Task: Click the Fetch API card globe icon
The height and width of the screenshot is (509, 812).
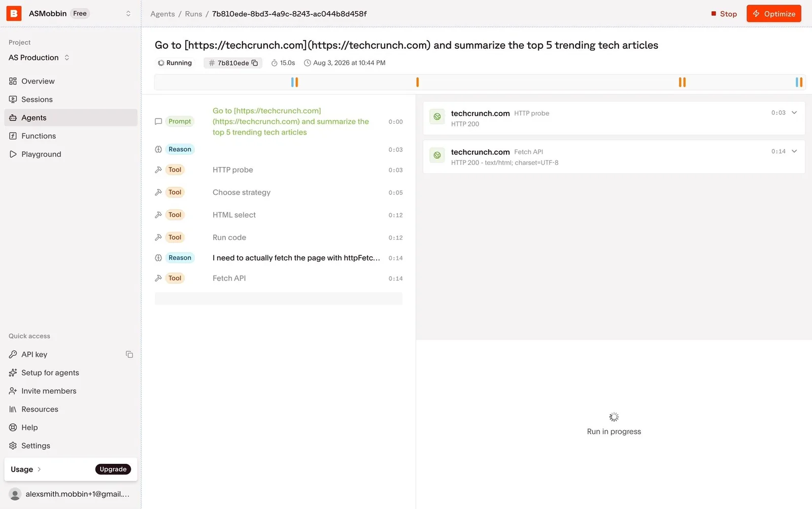Action: tap(437, 155)
